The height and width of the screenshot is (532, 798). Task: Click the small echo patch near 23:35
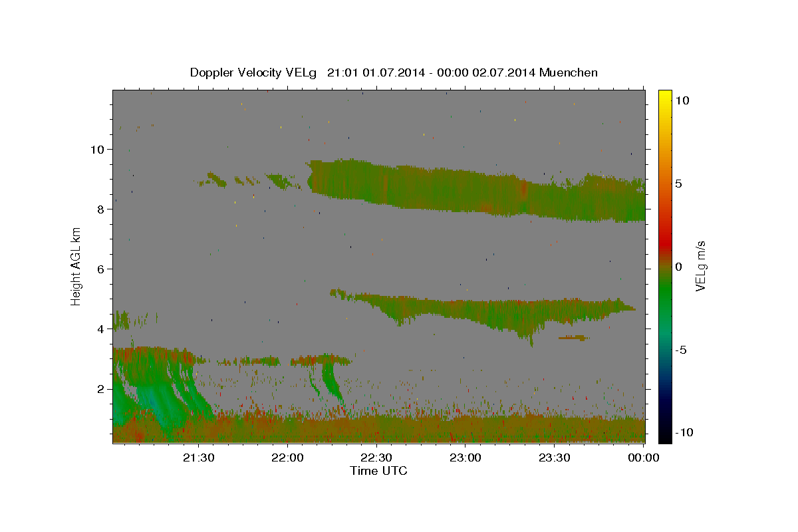(573, 338)
